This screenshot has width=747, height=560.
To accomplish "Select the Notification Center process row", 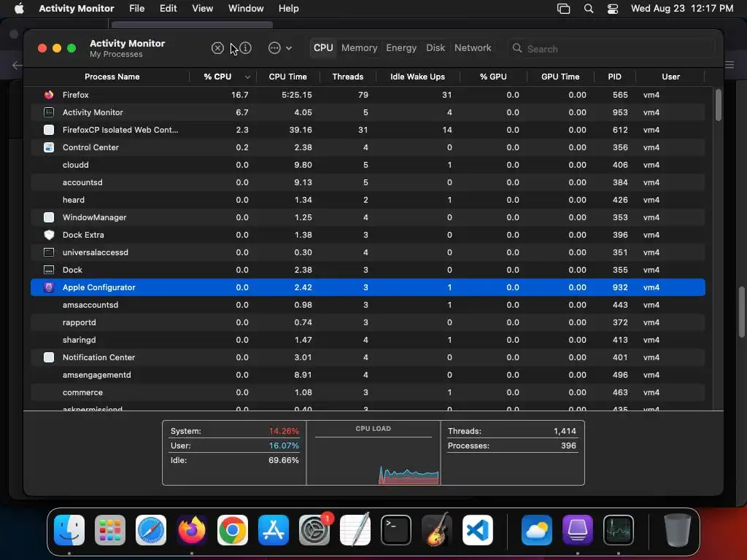I will pyautogui.click(x=368, y=357).
